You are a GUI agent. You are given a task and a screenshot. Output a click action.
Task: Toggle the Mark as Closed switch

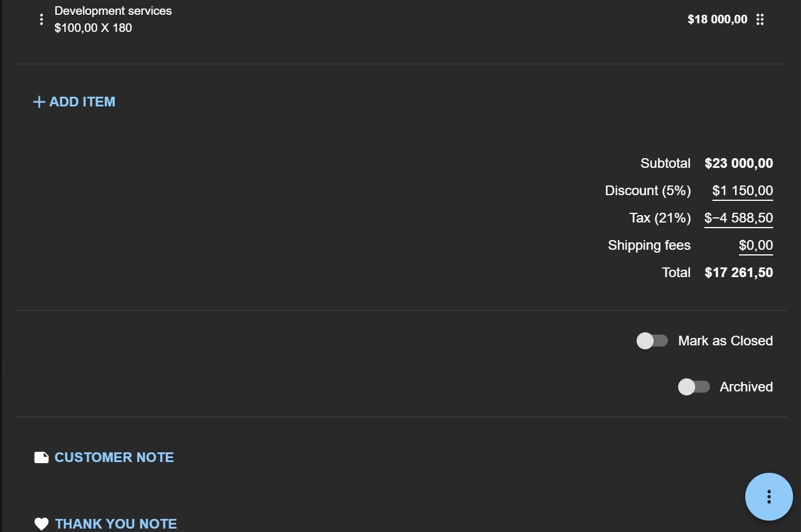(x=652, y=341)
